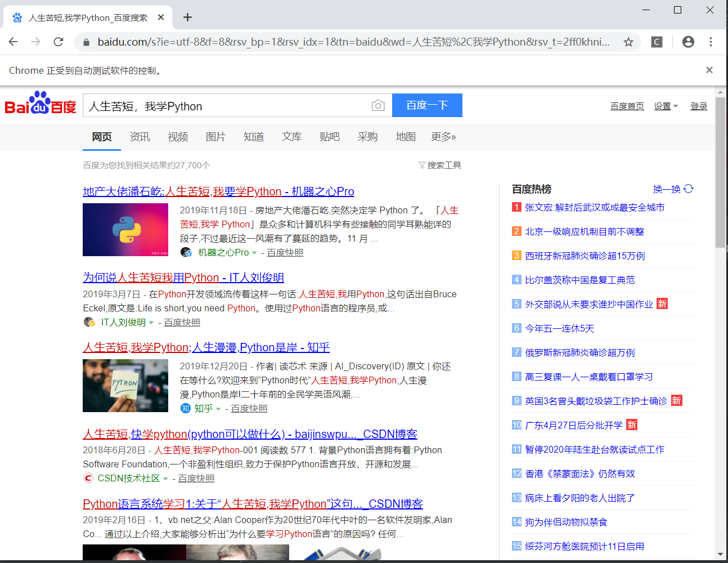Open Chrome three-dot menu
Image resolution: width=728 pixels, height=563 pixels.
coord(711,42)
